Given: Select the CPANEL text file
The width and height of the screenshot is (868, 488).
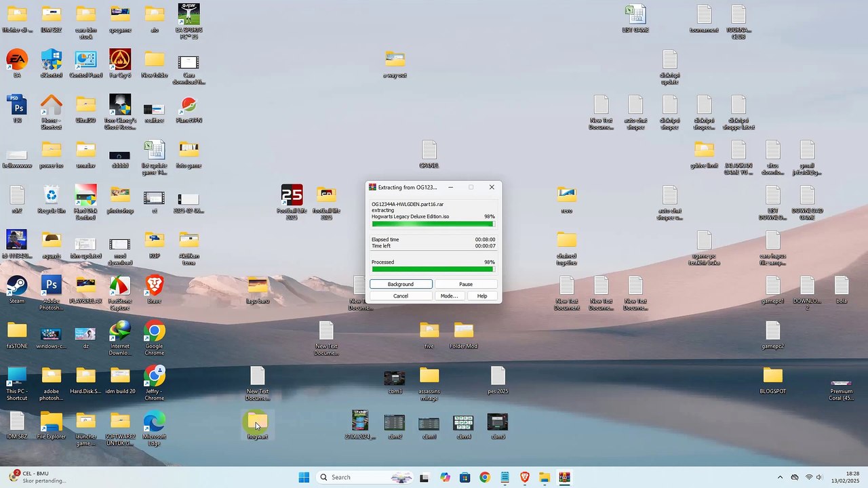Looking at the screenshot, I should pos(429,154).
